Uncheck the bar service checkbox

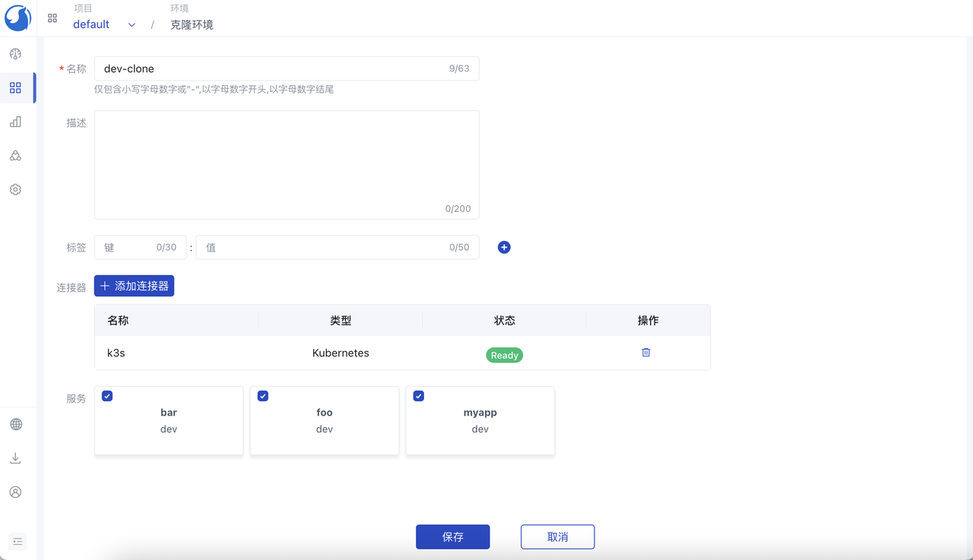pos(107,396)
